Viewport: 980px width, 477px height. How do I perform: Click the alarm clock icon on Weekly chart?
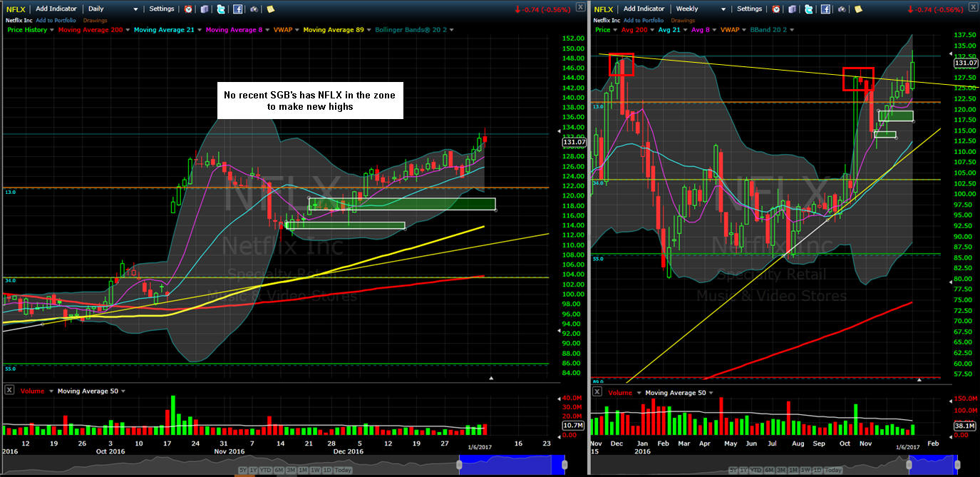[775, 9]
